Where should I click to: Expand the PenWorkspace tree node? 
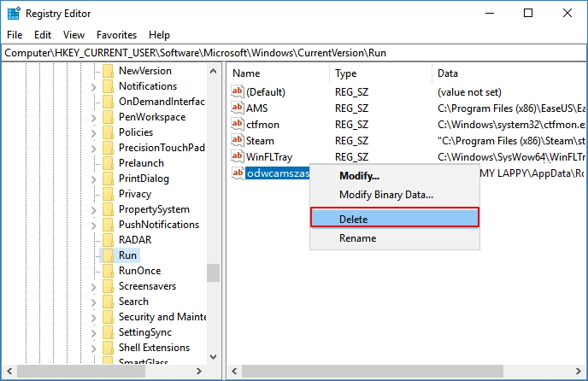[93, 117]
